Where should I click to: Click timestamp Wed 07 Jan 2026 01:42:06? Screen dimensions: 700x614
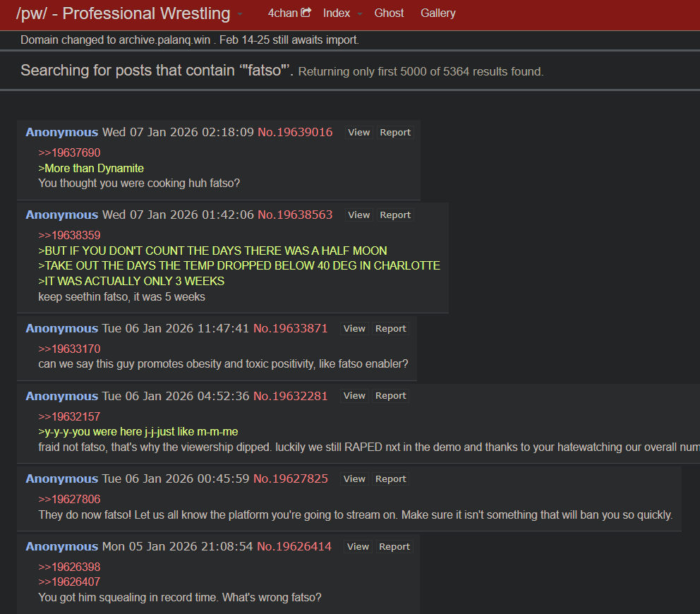pyautogui.click(x=178, y=215)
